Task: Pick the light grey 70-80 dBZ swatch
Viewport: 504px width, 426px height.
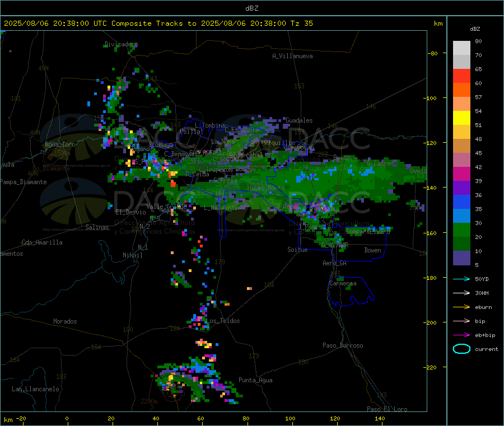Action: click(461, 48)
